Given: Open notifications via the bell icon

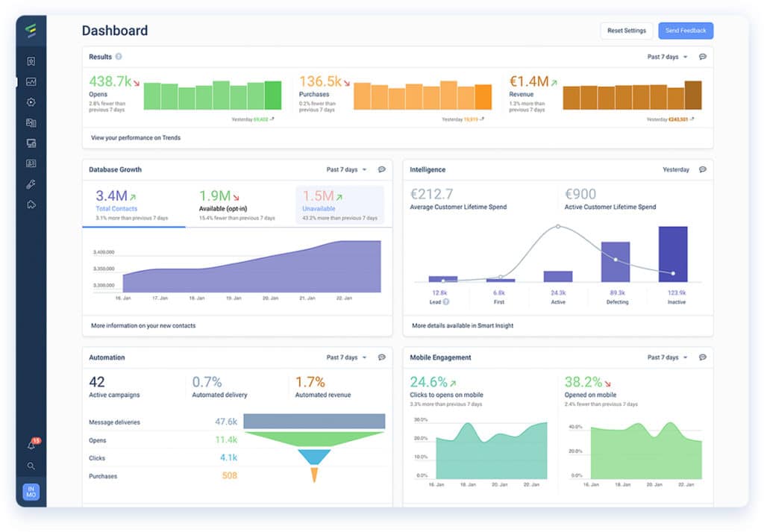Looking at the screenshot, I should tap(31, 445).
